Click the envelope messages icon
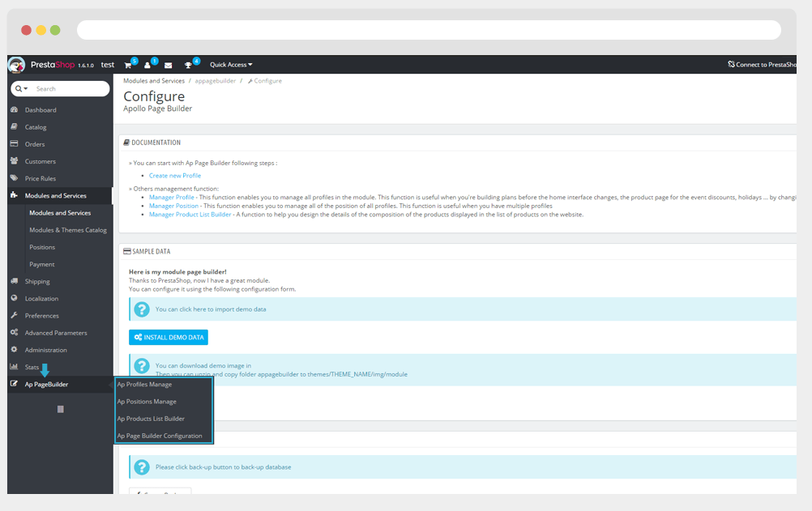 pyautogui.click(x=169, y=65)
